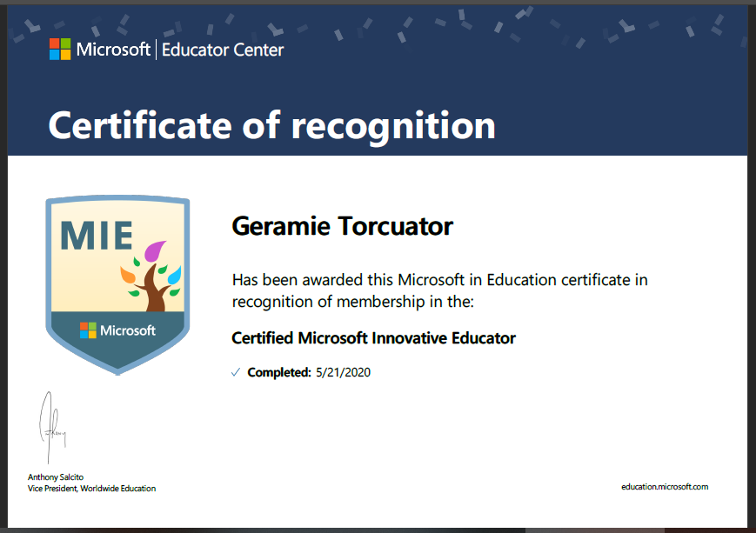Screen dimensions: 756x533
Task: Select the MIE shield badge
Action: [x=117, y=283]
